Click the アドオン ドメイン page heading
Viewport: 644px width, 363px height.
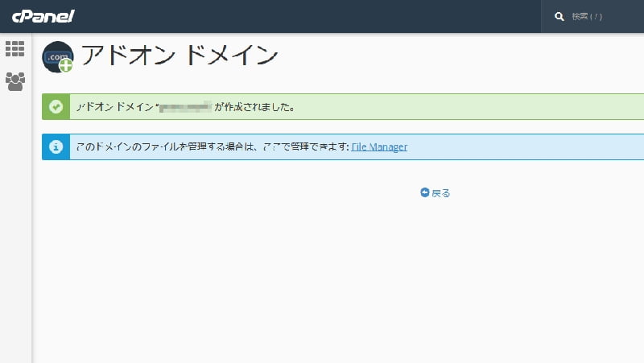click(180, 55)
